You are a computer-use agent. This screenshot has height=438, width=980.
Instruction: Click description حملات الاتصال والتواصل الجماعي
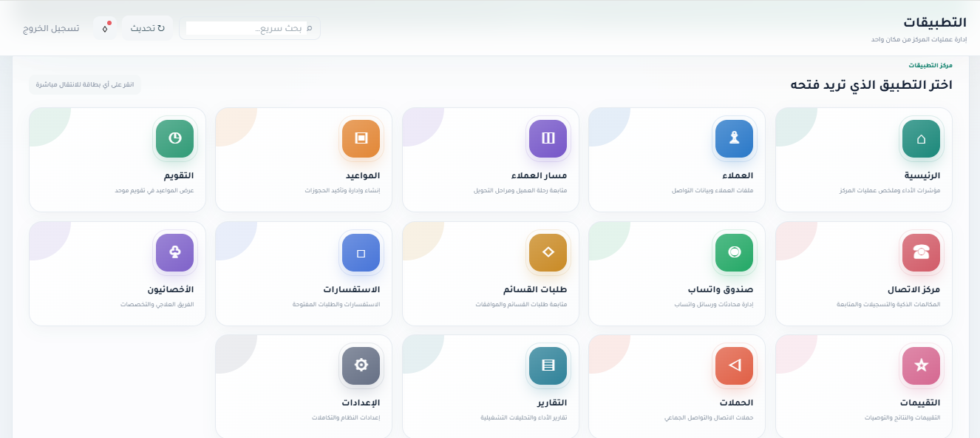point(709,418)
